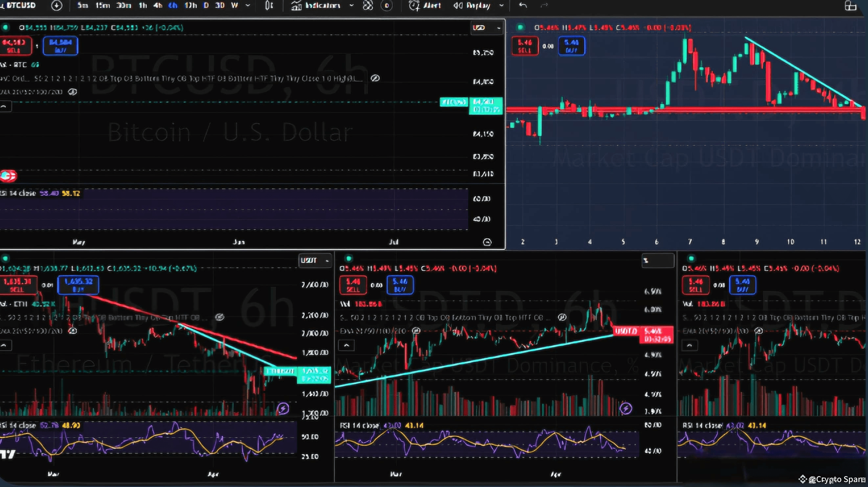The height and width of the screenshot is (487, 868).
Task: Click the Buy button on the bottom-right chart
Action: click(x=742, y=285)
